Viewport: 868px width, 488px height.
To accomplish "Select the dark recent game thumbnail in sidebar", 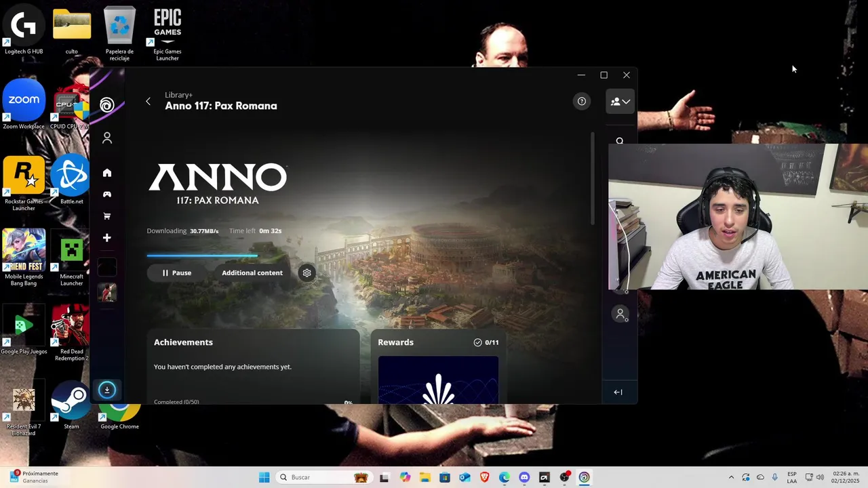I will coord(106,267).
